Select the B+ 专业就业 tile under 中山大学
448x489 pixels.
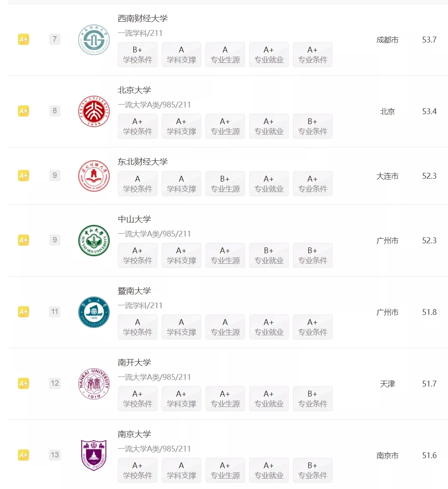tap(269, 255)
